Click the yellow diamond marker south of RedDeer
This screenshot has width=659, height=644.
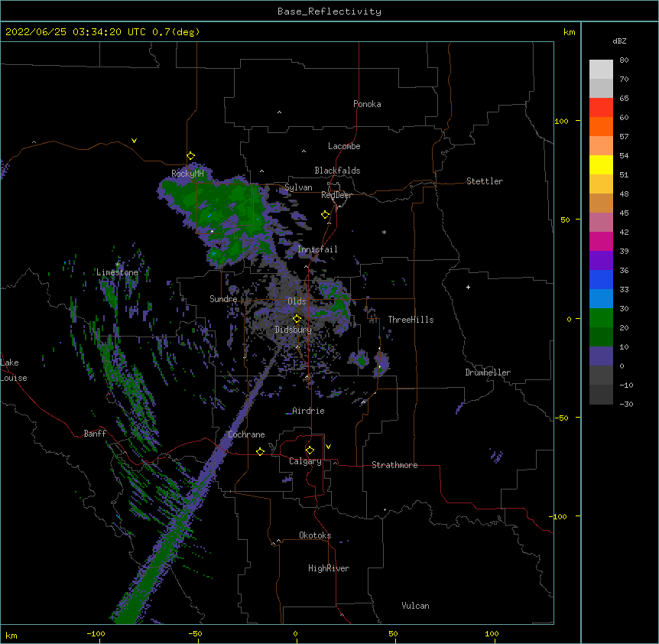(x=325, y=215)
